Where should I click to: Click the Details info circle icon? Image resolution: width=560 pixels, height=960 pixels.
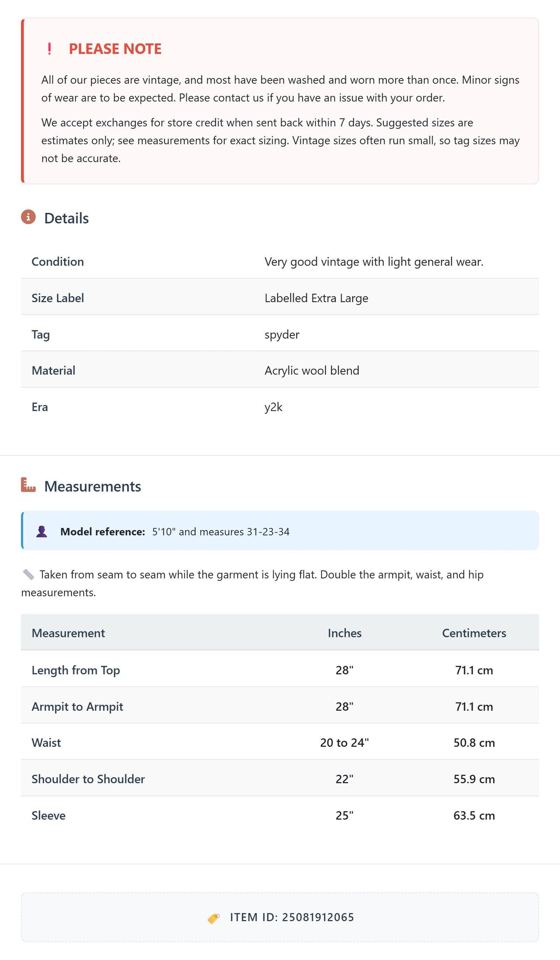point(28,217)
